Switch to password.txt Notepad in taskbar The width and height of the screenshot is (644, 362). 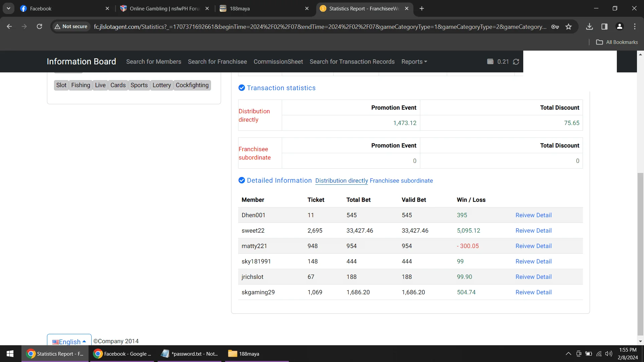189,354
